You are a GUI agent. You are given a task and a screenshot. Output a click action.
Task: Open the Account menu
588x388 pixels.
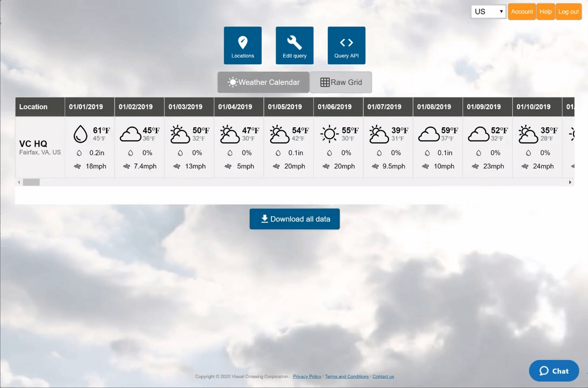tap(522, 12)
